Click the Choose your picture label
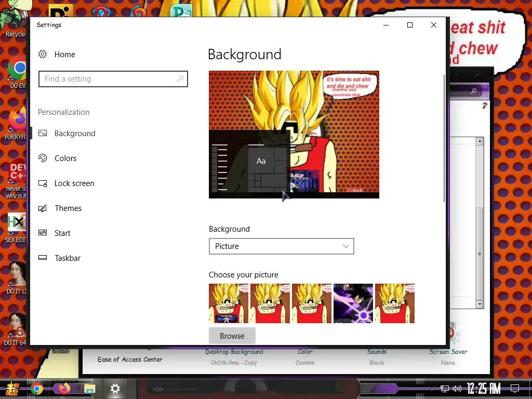The image size is (532, 399). (x=243, y=274)
